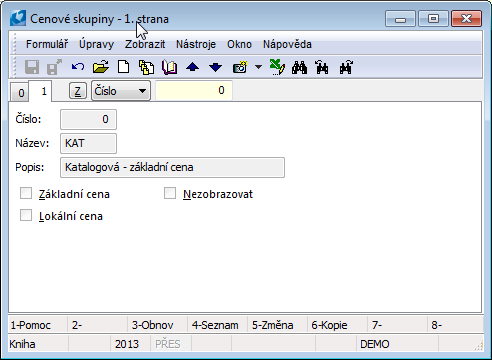This screenshot has height=360, width=492.
Task: Click the yellow search number field
Action: pyautogui.click(x=194, y=90)
